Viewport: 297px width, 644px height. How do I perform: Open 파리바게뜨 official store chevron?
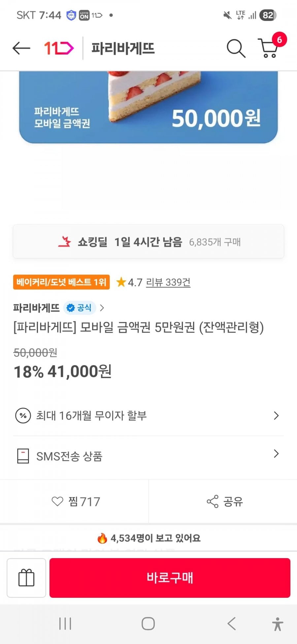click(102, 308)
